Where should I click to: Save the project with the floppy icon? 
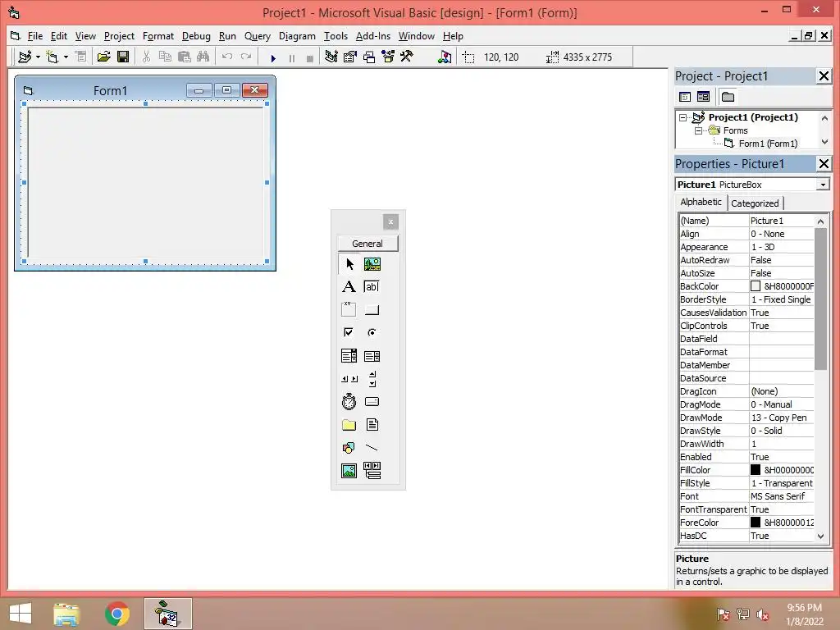[x=123, y=57]
